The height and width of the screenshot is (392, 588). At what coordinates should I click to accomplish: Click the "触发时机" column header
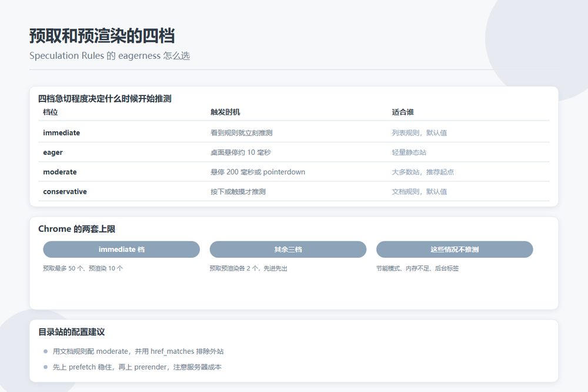coord(225,112)
